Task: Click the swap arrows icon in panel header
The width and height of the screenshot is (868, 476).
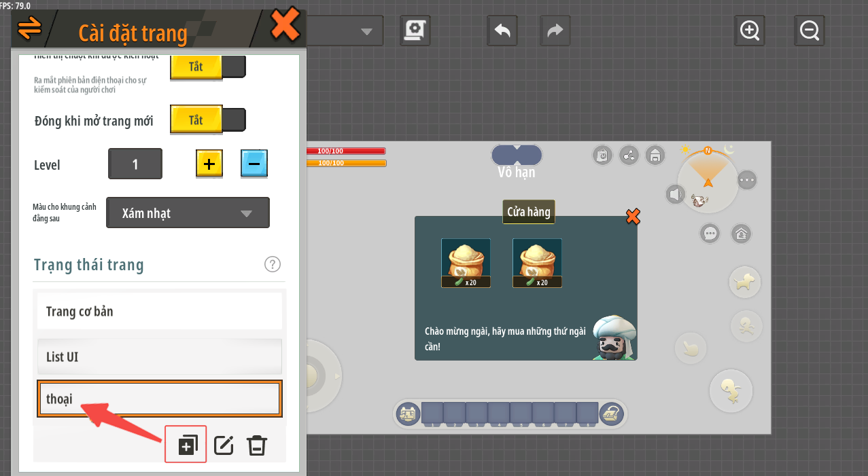Action: click(30, 27)
